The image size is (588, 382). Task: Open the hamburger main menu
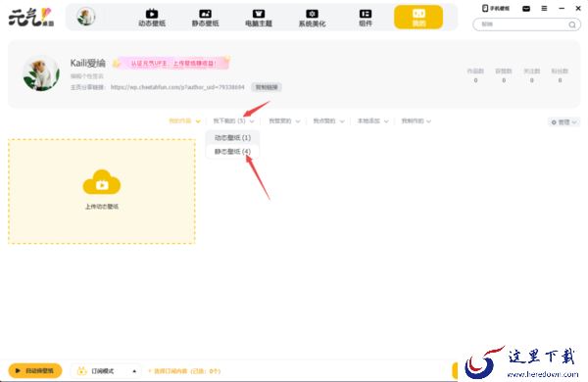544,8
